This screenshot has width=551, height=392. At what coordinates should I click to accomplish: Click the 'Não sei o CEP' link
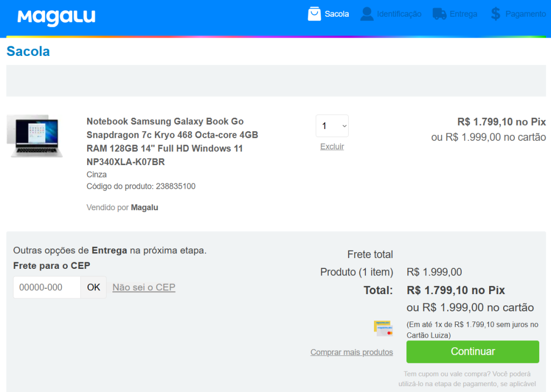pyautogui.click(x=144, y=287)
